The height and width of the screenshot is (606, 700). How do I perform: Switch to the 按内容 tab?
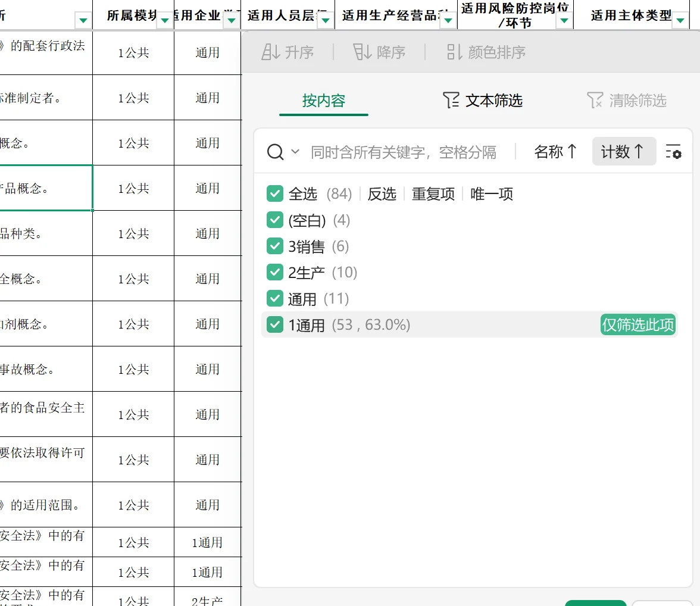[324, 101]
